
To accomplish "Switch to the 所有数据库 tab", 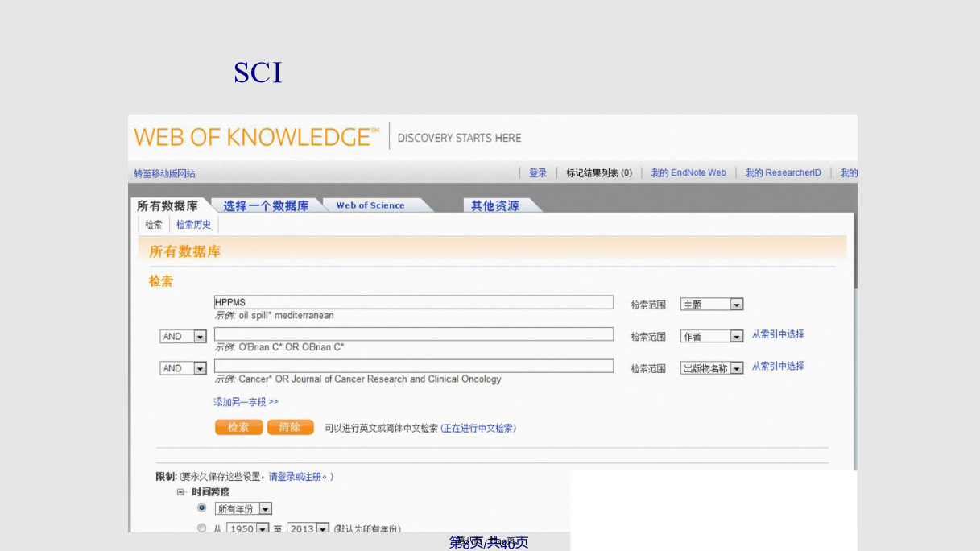I will [x=167, y=205].
